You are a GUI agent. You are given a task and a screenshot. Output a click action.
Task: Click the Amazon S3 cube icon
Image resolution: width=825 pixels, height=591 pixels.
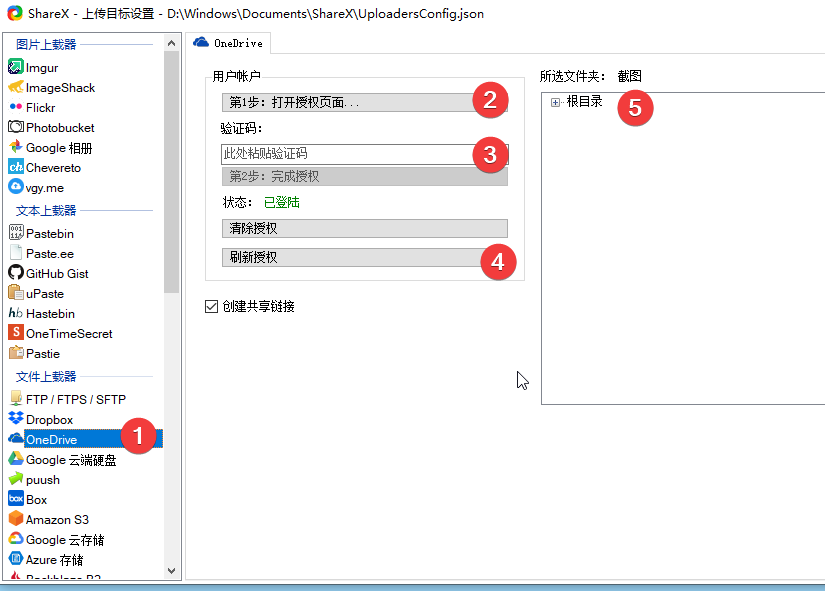(x=16, y=519)
